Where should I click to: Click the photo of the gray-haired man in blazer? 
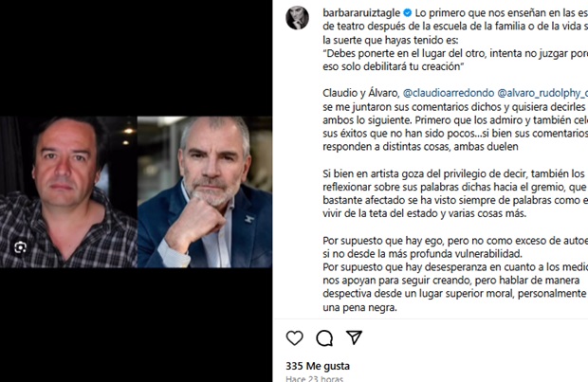(x=205, y=191)
